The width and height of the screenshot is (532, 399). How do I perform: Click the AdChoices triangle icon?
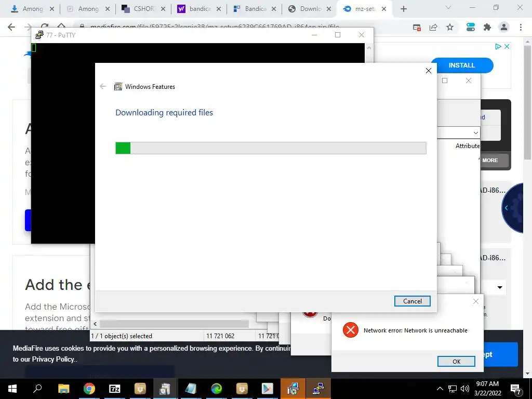pos(498,46)
